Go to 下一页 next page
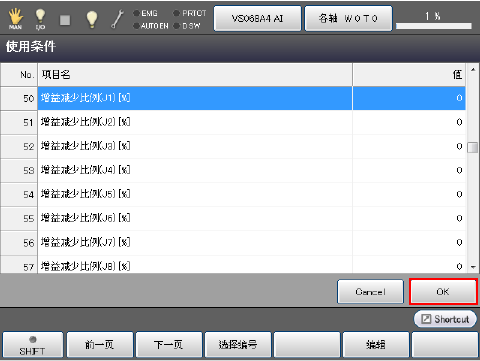Image resolution: width=480 pixels, height=361 pixels. (169, 345)
